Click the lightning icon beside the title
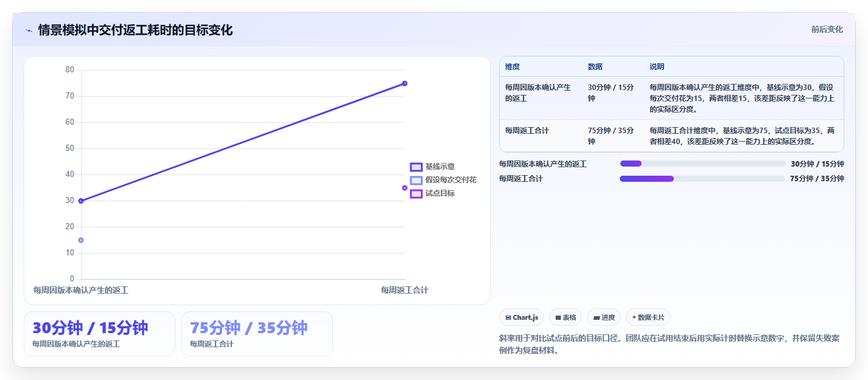This screenshot has width=868, height=380. click(29, 30)
